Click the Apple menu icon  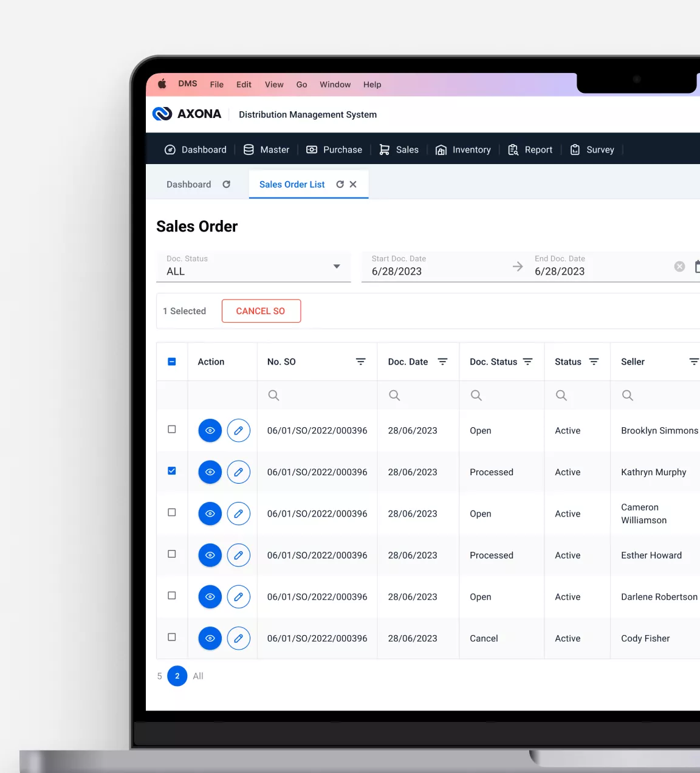(162, 84)
